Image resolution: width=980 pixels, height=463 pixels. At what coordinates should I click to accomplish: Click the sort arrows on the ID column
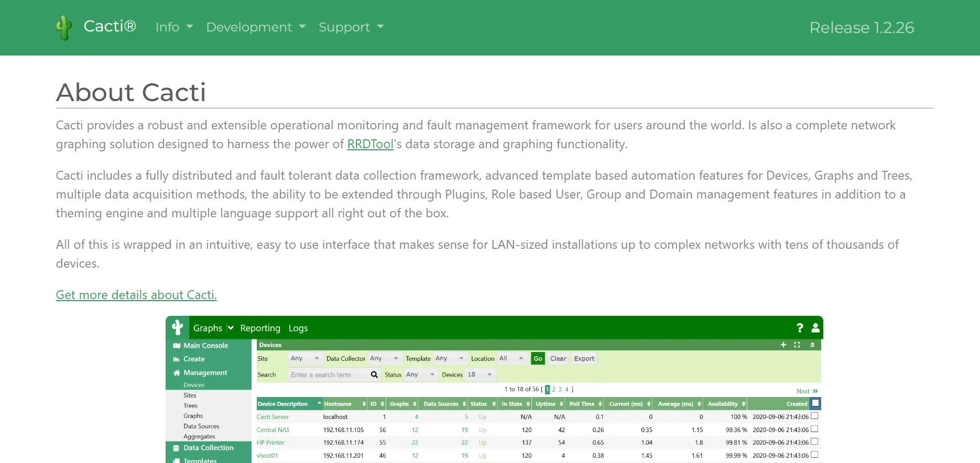(x=383, y=404)
